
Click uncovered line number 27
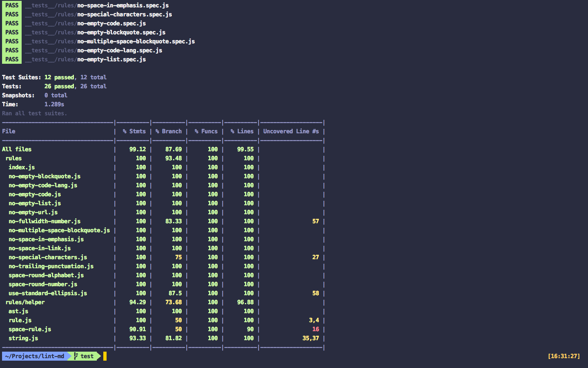coord(316,257)
